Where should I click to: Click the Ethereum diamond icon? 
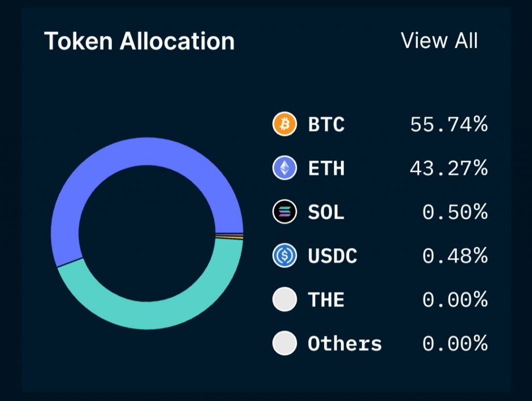click(x=285, y=168)
